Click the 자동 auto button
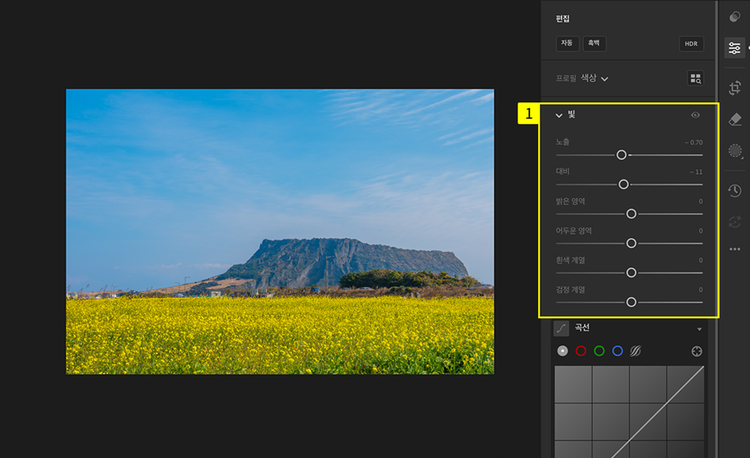The image size is (750, 458). [567, 44]
